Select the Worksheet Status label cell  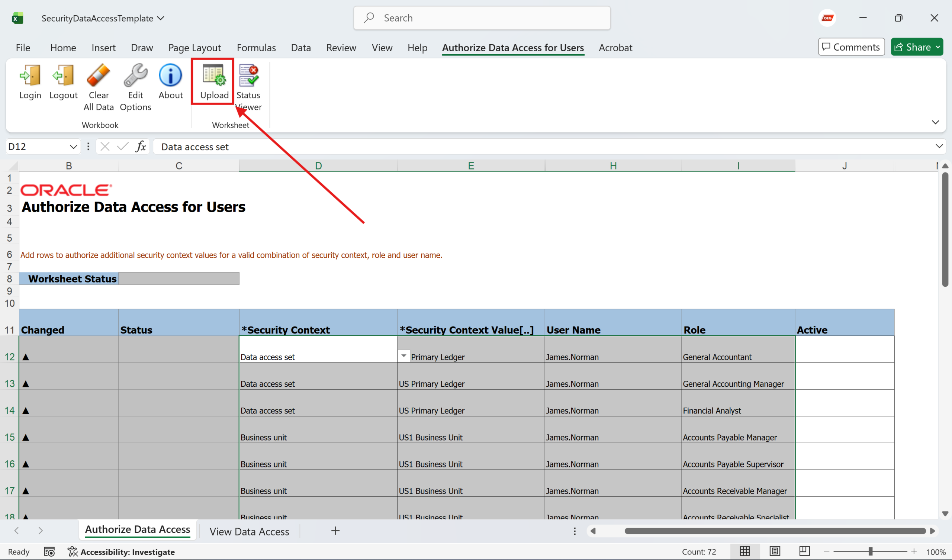(x=69, y=279)
